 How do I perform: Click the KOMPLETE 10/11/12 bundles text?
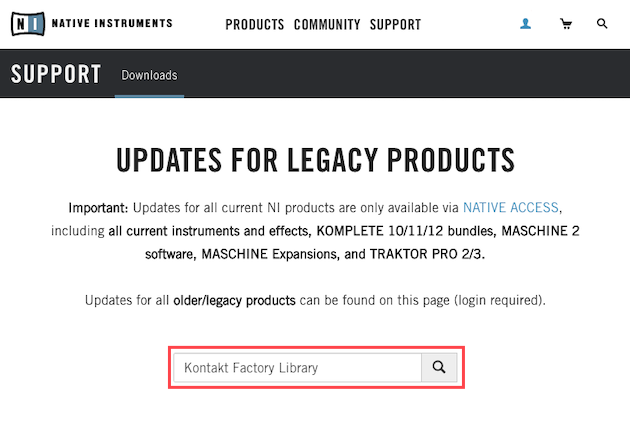pyautogui.click(x=407, y=231)
